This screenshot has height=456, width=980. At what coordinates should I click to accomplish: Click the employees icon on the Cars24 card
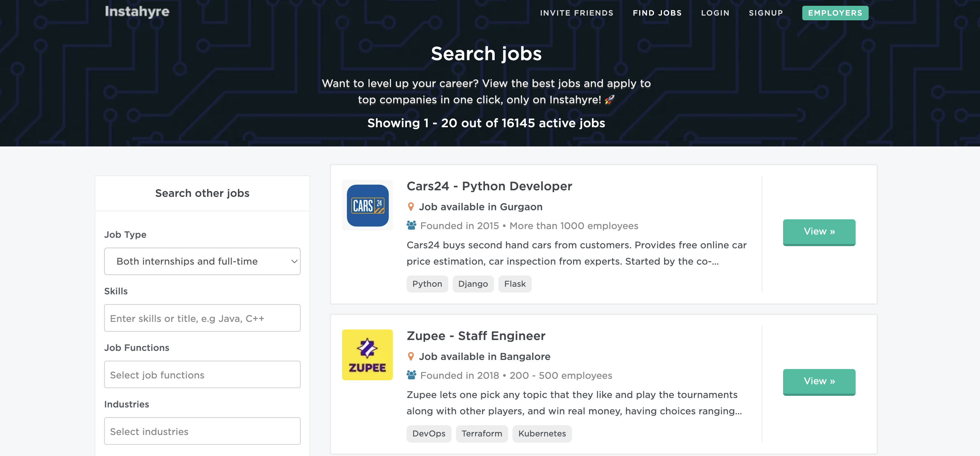click(x=411, y=225)
